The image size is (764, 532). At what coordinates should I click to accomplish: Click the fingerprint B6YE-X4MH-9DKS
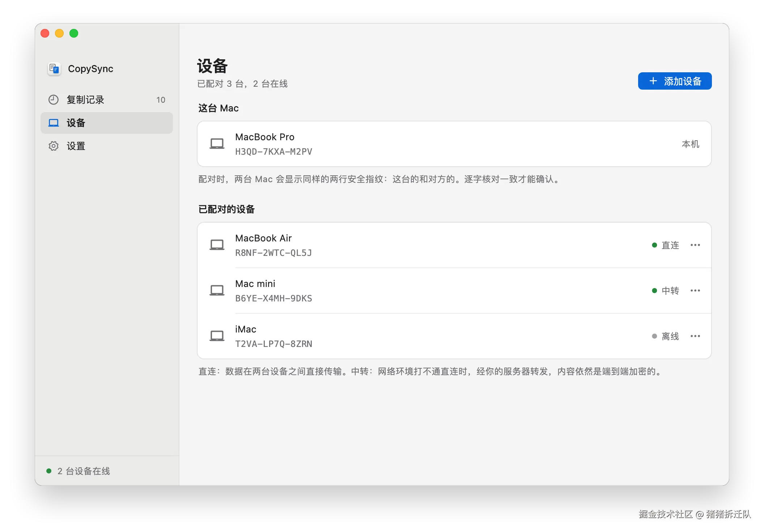pyautogui.click(x=273, y=299)
